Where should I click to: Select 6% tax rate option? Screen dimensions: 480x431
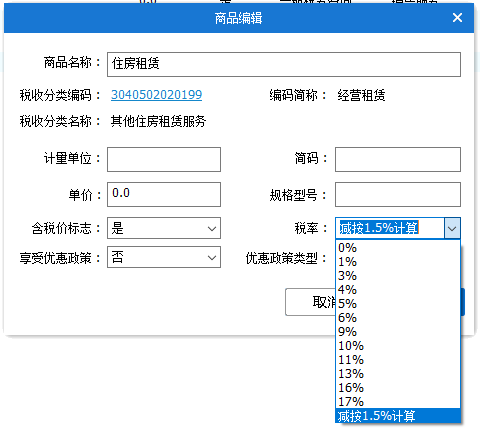point(398,318)
